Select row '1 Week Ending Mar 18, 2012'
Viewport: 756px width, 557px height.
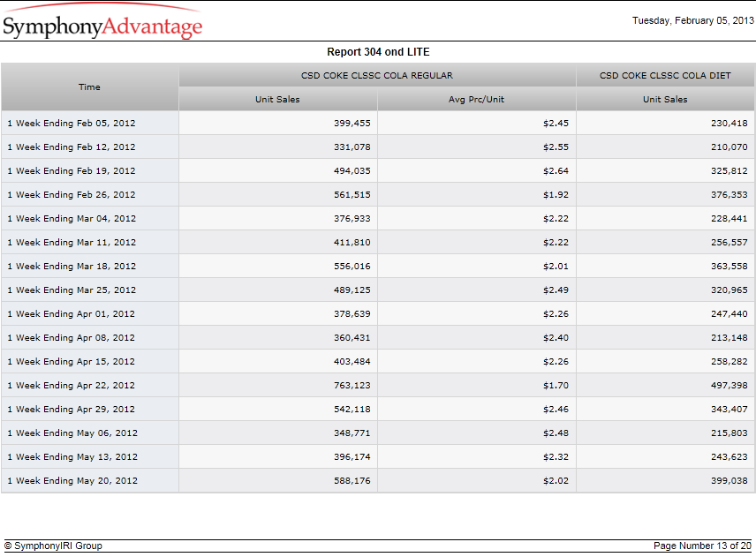pyautogui.click(x=377, y=266)
